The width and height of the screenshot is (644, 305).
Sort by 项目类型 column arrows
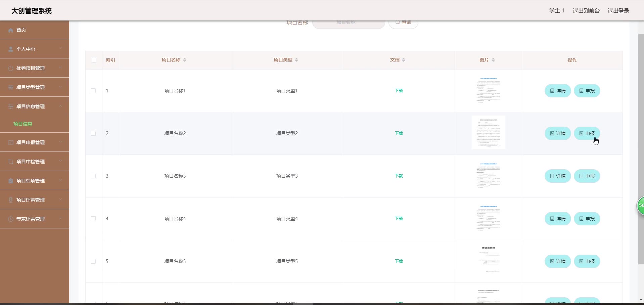click(296, 60)
